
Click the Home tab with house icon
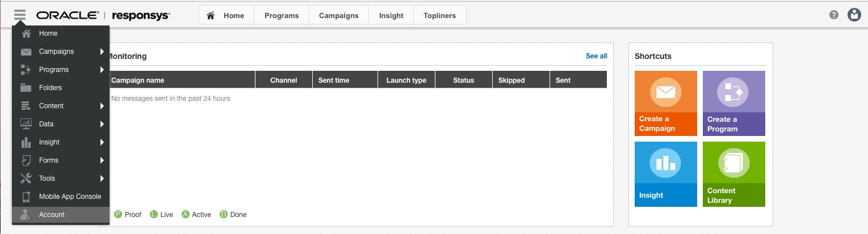coord(227,15)
